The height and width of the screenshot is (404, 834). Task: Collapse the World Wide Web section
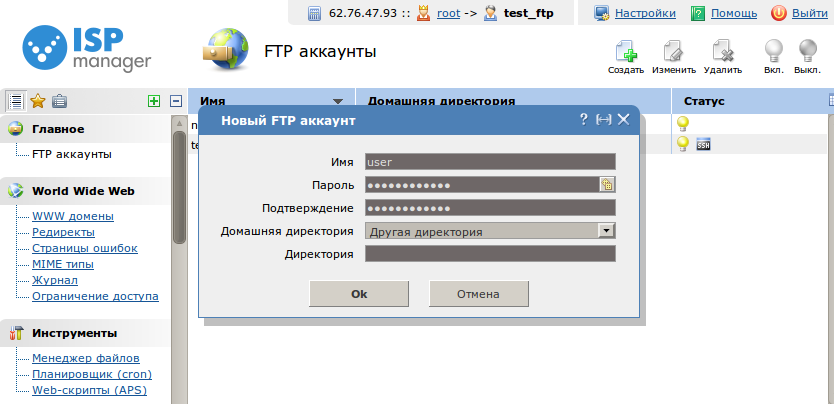tap(85, 191)
